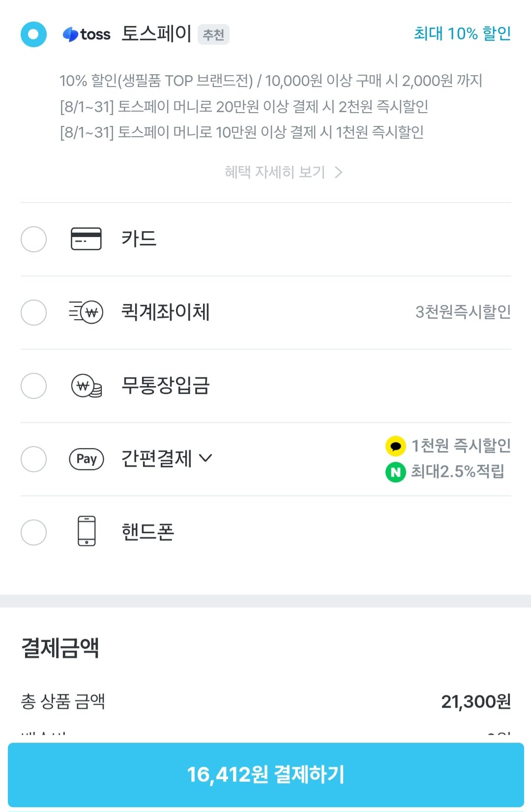Select the 핸드폰 payment radio button

point(33,532)
